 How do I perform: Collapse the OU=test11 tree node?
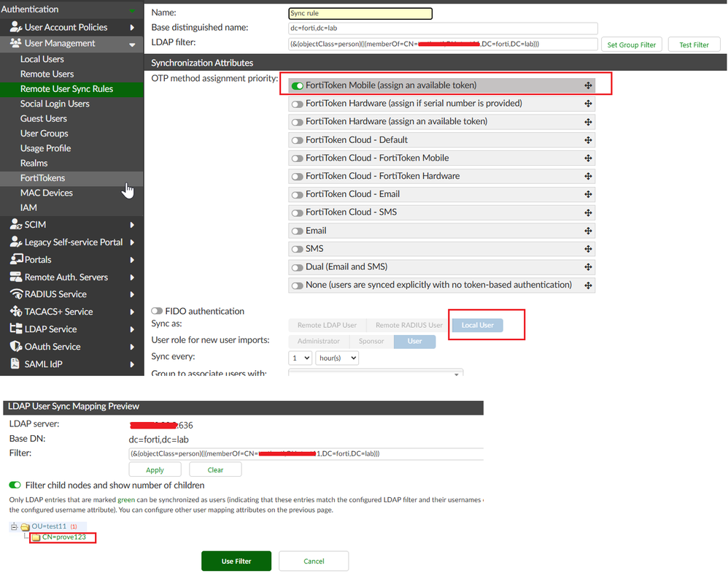(14, 527)
